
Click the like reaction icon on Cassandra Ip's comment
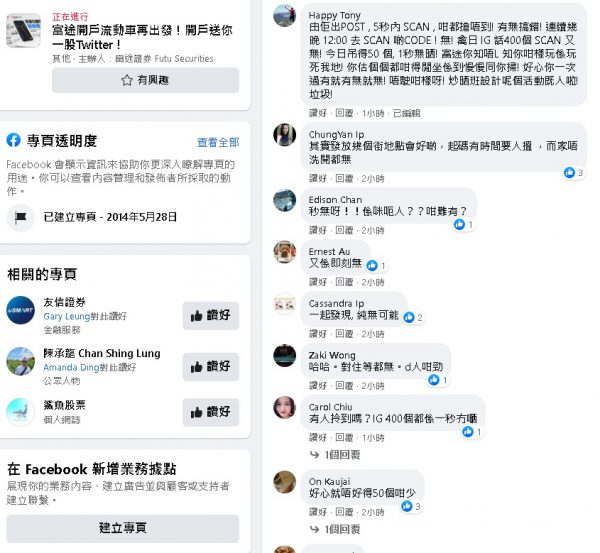coord(409,317)
